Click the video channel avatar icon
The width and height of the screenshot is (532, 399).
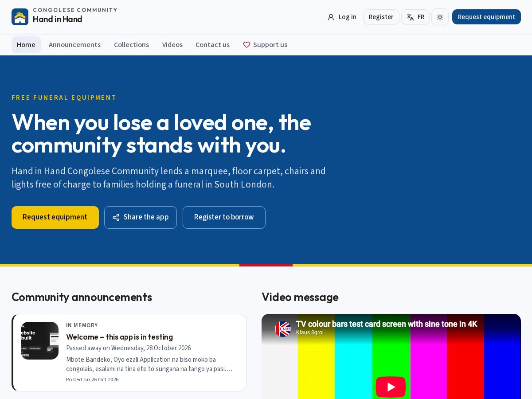283,329
